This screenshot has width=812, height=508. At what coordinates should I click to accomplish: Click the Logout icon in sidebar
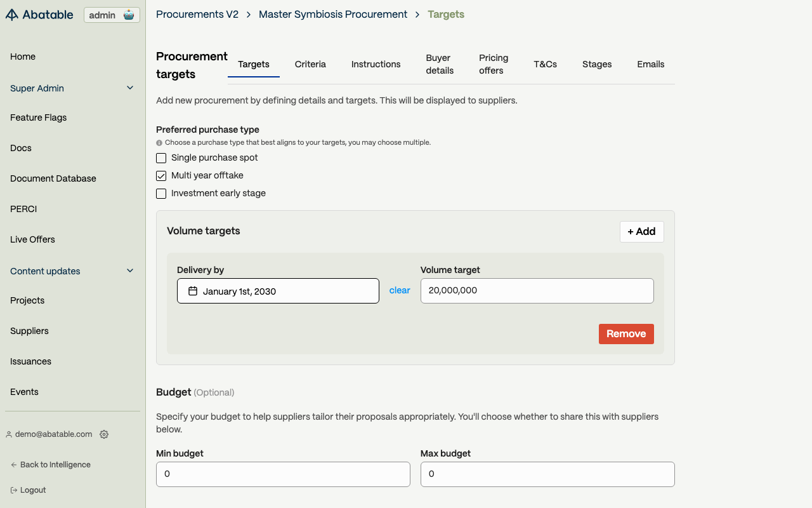(x=14, y=490)
